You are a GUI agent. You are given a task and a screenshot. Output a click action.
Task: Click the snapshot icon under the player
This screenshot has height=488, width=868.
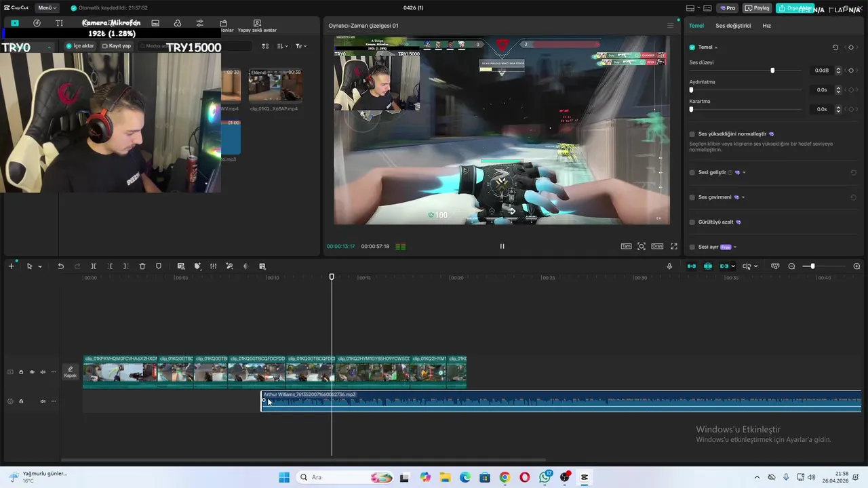(x=642, y=246)
